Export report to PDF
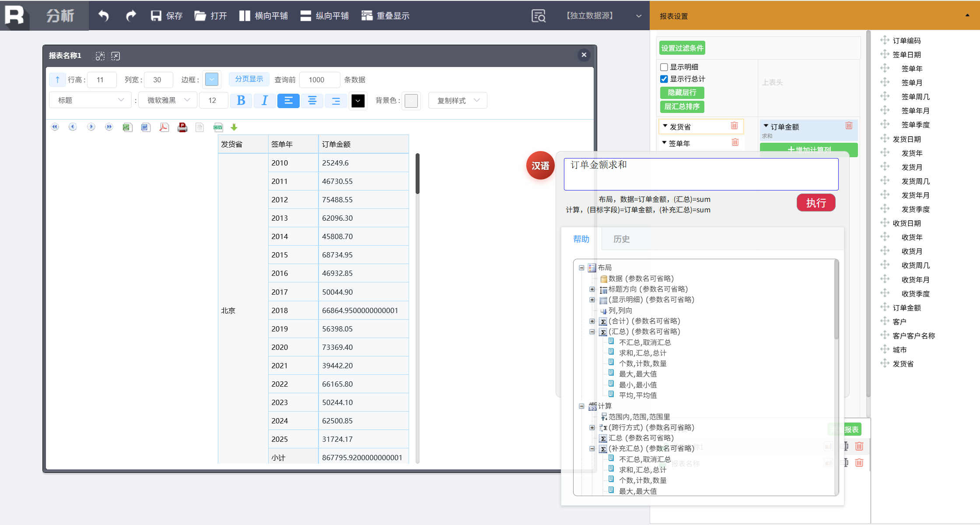 point(164,127)
